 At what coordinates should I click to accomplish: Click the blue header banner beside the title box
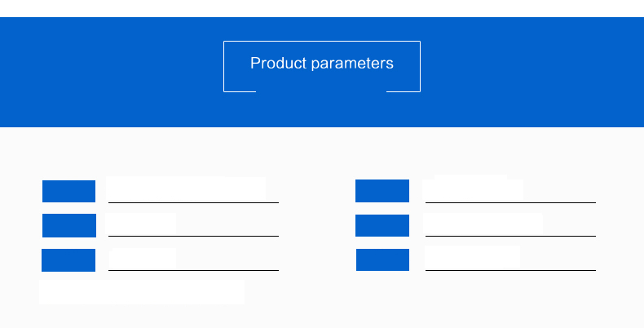click(532, 72)
